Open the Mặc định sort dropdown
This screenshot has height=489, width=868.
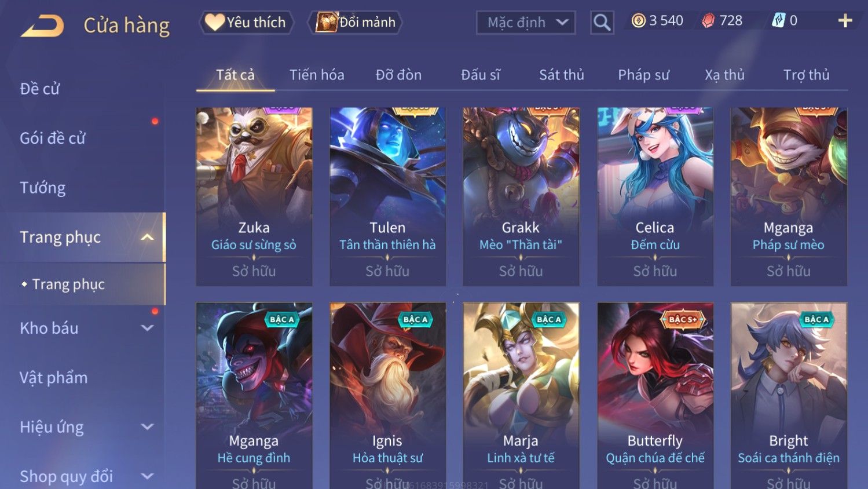click(526, 23)
